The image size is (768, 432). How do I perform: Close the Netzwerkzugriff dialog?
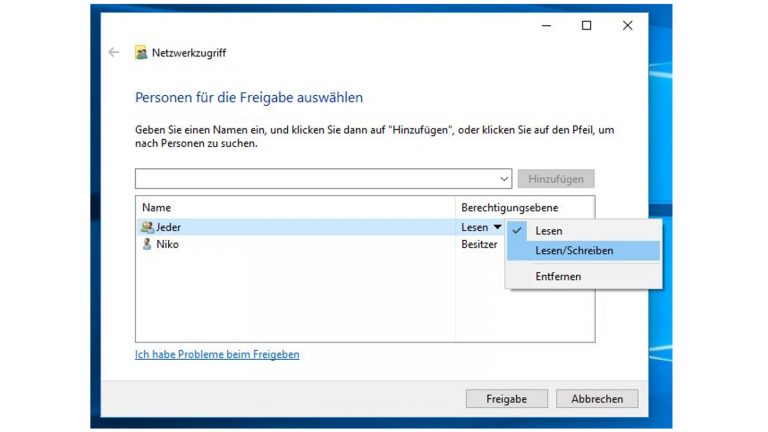coord(627,25)
